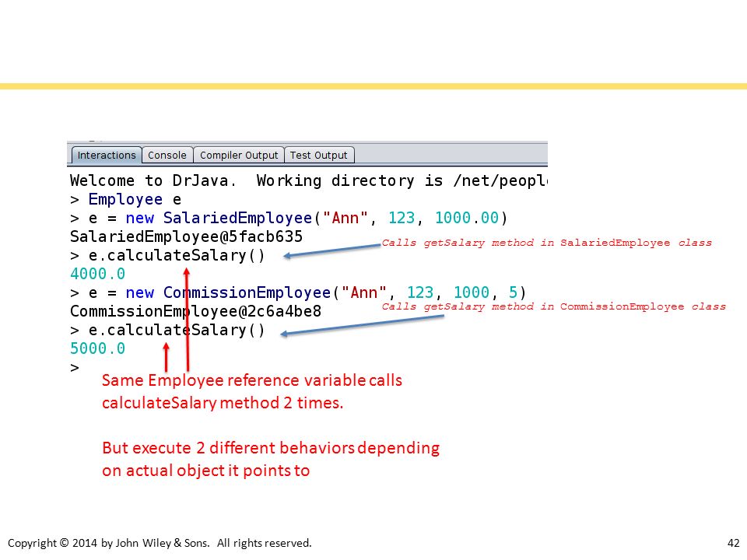Click the 'Welcome to DrJava.' line
The image size is (747, 560).
pyautogui.click(x=309, y=180)
